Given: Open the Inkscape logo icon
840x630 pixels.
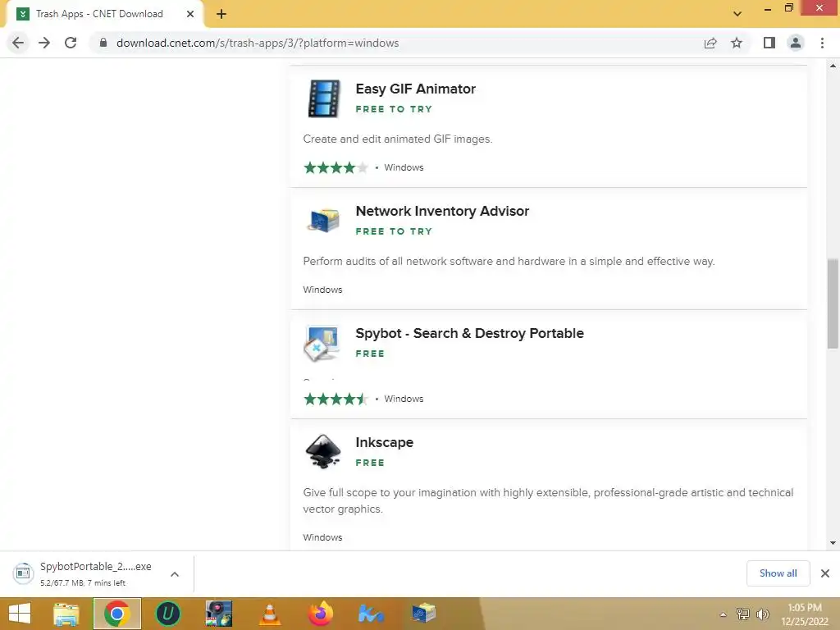Looking at the screenshot, I should (x=322, y=452).
